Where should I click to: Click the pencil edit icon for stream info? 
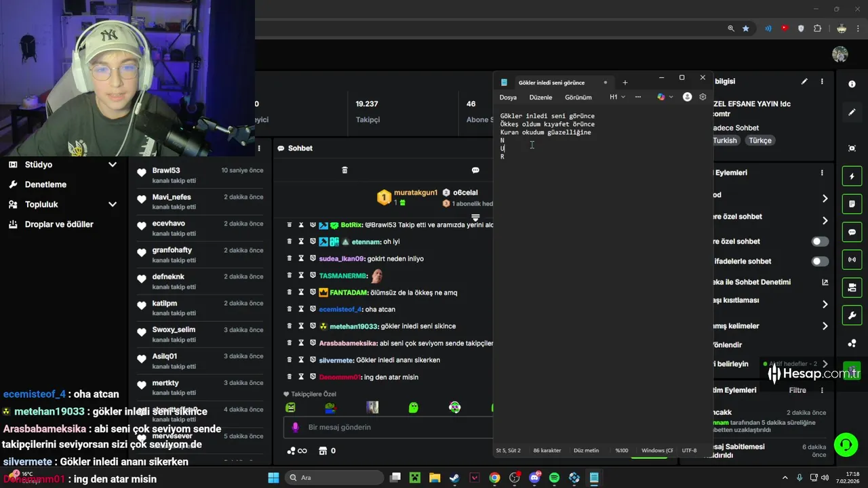click(804, 81)
